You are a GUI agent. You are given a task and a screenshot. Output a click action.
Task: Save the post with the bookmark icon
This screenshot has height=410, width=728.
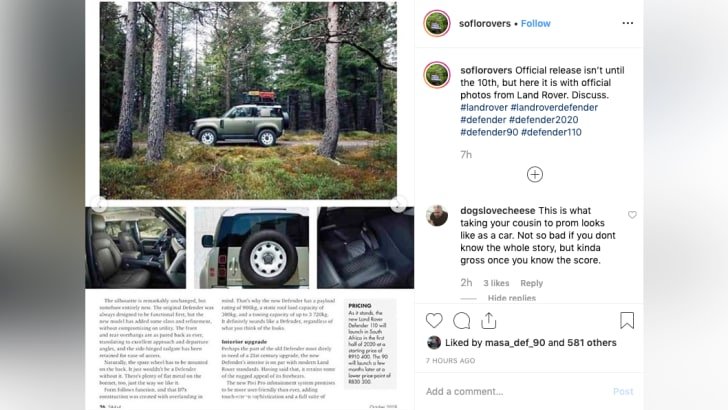(x=627, y=321)
